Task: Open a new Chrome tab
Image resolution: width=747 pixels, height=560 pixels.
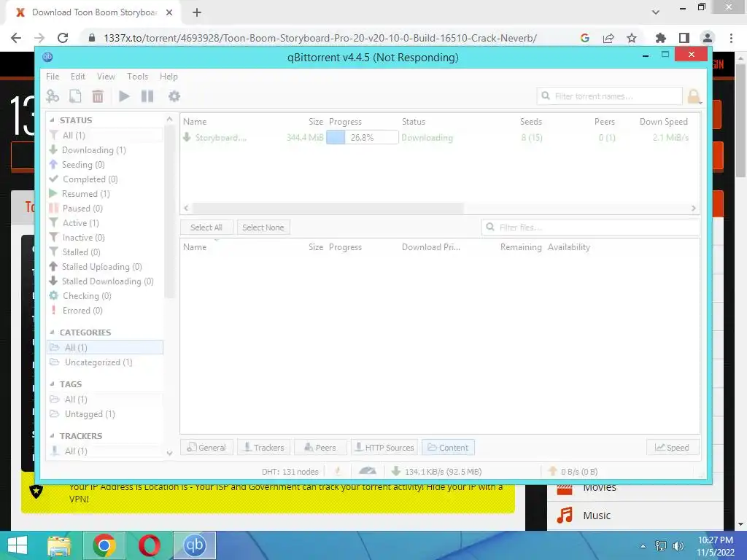Action: (197, 13)
